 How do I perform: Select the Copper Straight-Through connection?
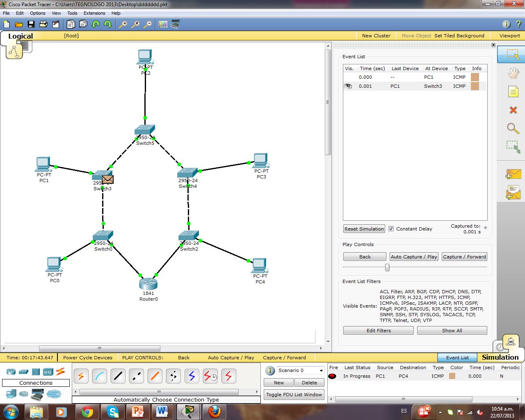pyautogui.click(x=118, y=376)
